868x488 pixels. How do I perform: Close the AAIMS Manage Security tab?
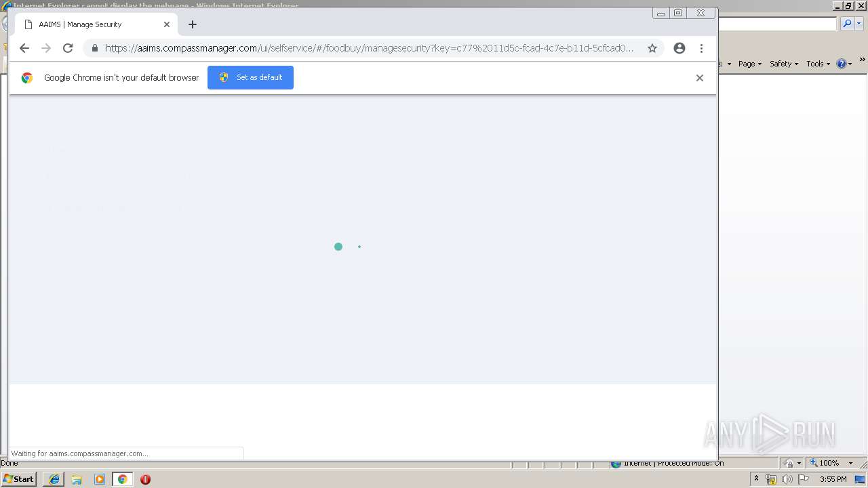167,24
